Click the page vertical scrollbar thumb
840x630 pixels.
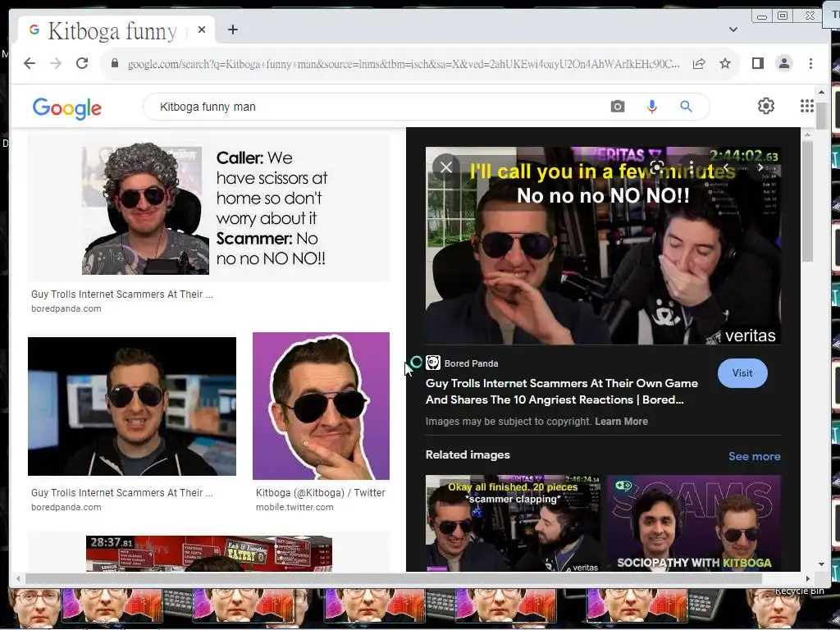tap(820, 115)
